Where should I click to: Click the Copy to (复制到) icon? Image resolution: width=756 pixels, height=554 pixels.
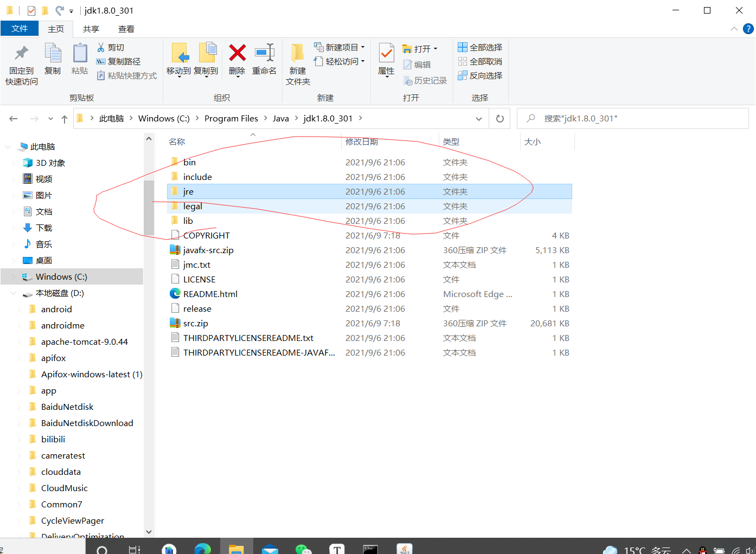point(207,53)
